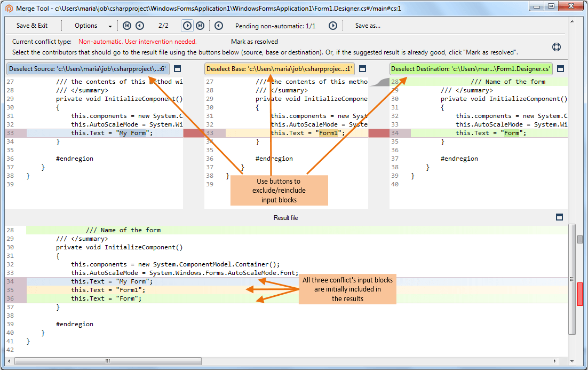588x370 pixels.
Task: Maximize the Source pane
Action: (x=178, y=69)
